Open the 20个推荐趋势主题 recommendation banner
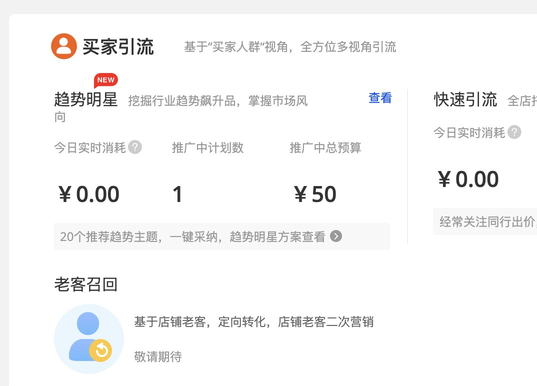This screenshot has height=386, width=537. (x=222, y=236)
